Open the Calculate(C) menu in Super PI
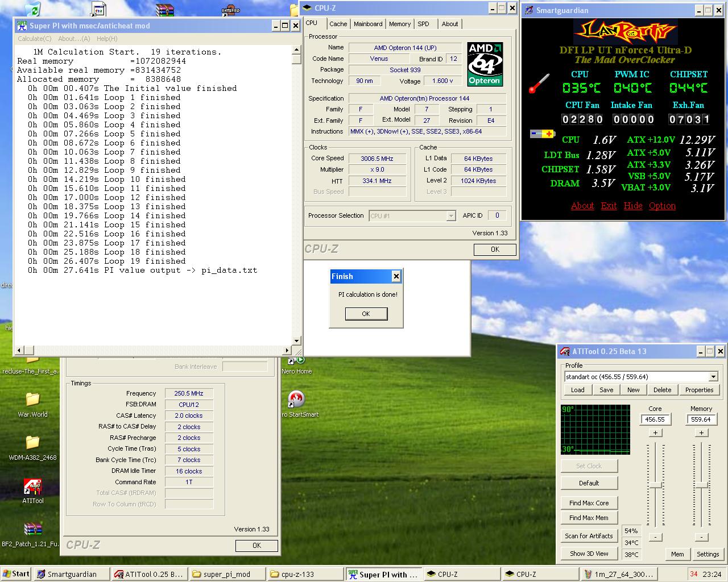 (34, 39)
